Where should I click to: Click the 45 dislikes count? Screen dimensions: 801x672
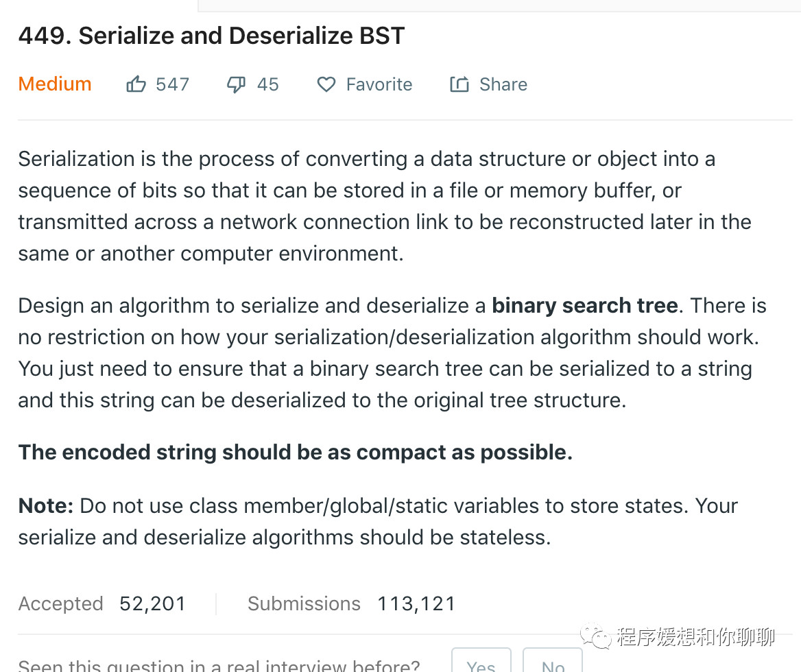pos(267,84)
